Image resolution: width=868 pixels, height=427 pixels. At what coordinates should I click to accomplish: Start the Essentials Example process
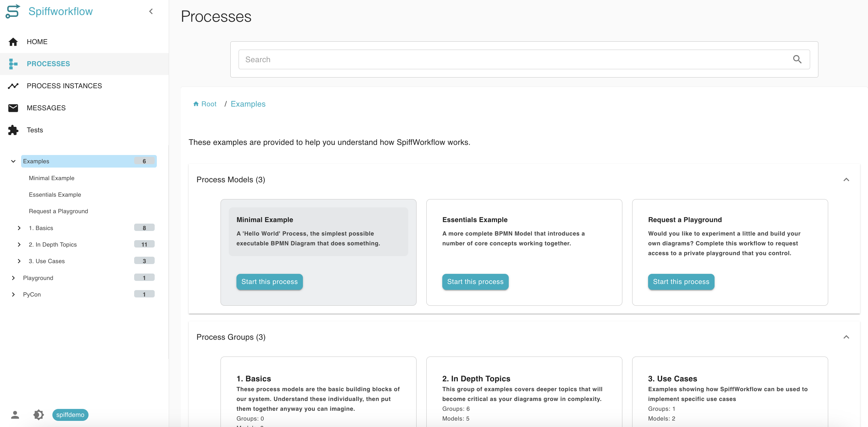pos(475,282)
